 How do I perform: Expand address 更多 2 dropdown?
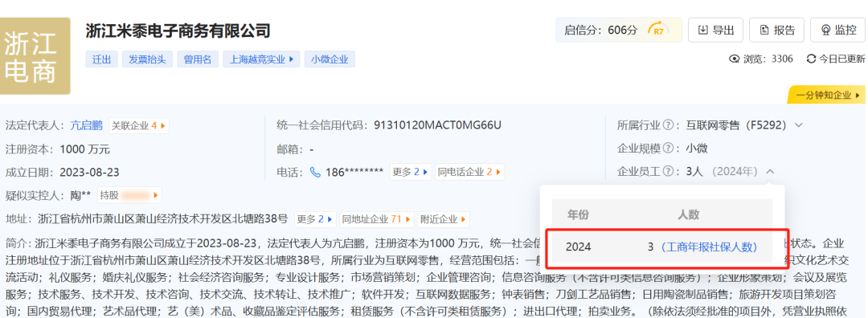pos(315,219)
